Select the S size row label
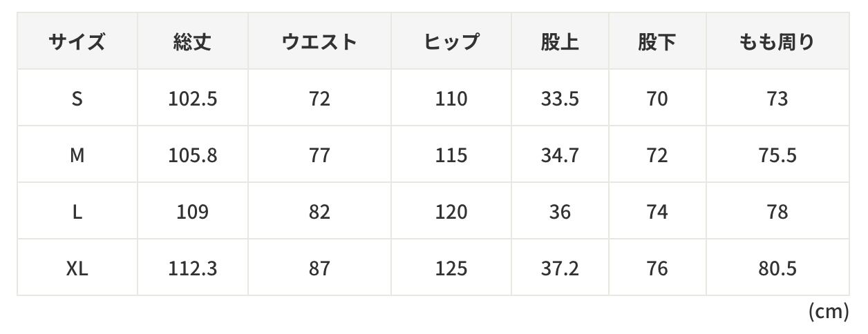The width and height of the screenshot is (868, 334). [77, 99]
